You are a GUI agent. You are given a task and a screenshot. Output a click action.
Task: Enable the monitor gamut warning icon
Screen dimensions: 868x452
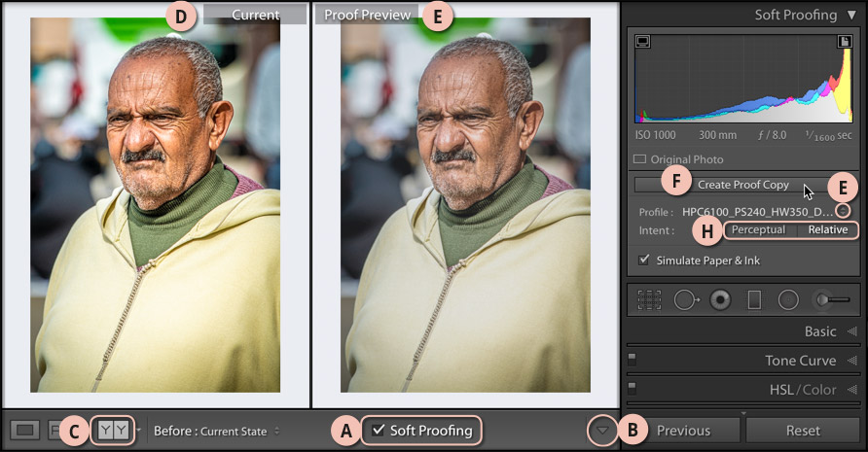click(642, 42)
